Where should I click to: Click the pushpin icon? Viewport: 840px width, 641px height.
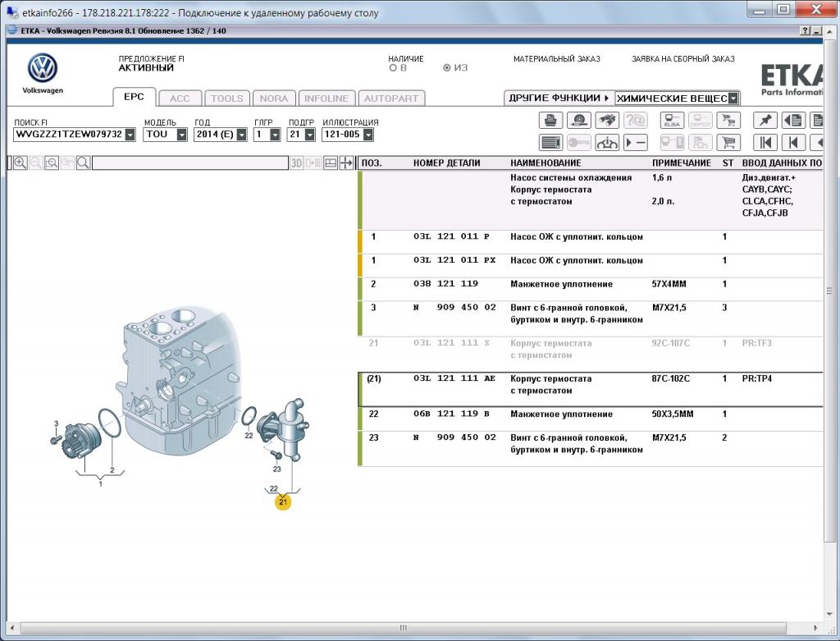(765, 120)
